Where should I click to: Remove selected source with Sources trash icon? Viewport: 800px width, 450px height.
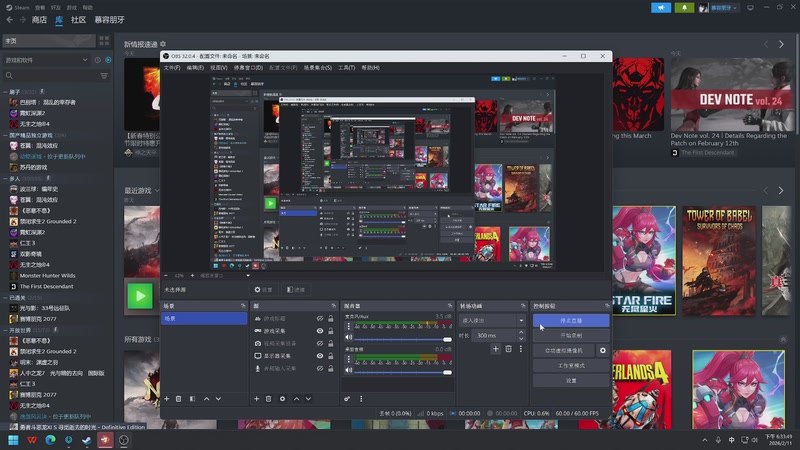268,398
